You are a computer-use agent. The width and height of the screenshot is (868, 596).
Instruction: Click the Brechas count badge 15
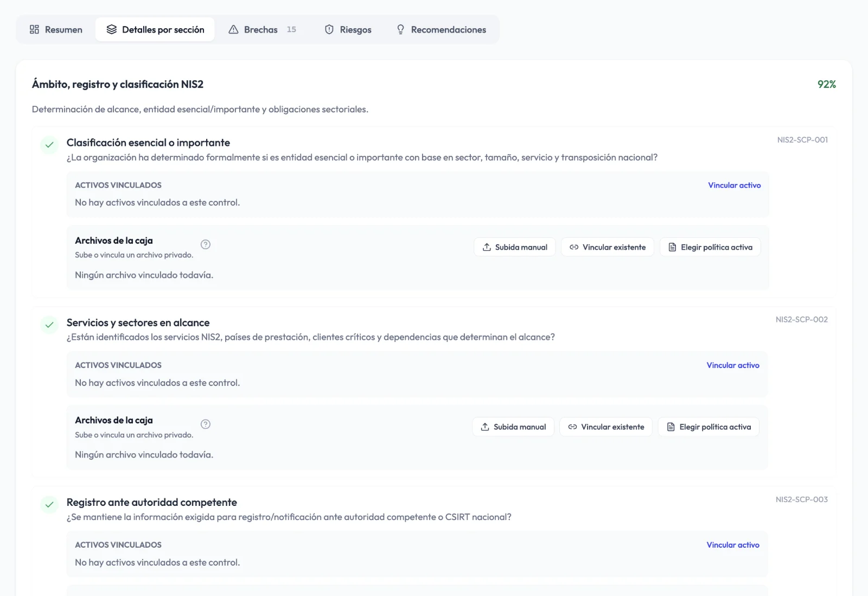(x=291, y=29)
